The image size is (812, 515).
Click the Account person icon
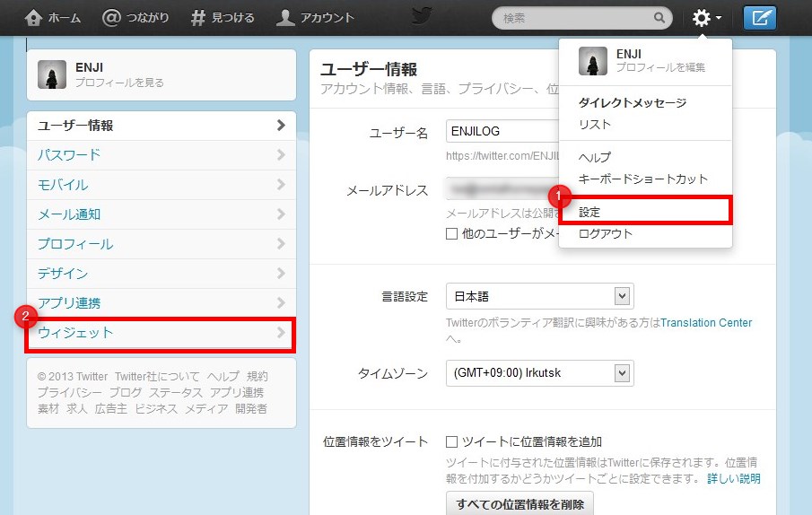(284, 18)
